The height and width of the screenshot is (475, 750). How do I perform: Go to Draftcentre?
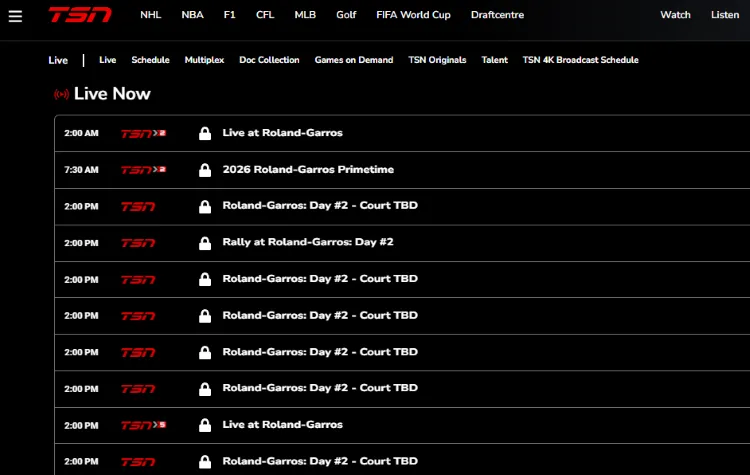click(x=497, y=15)
